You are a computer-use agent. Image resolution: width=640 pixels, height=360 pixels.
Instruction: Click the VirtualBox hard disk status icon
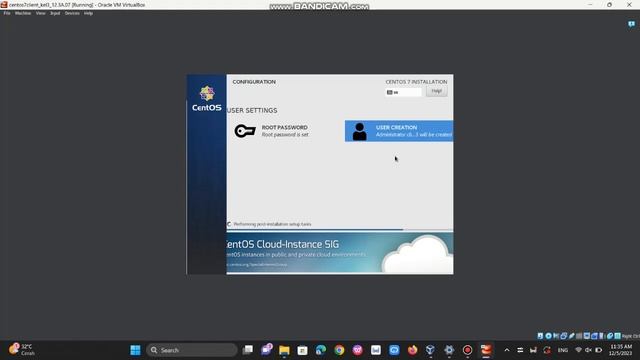pyautogui.click(x=540, y=336)
